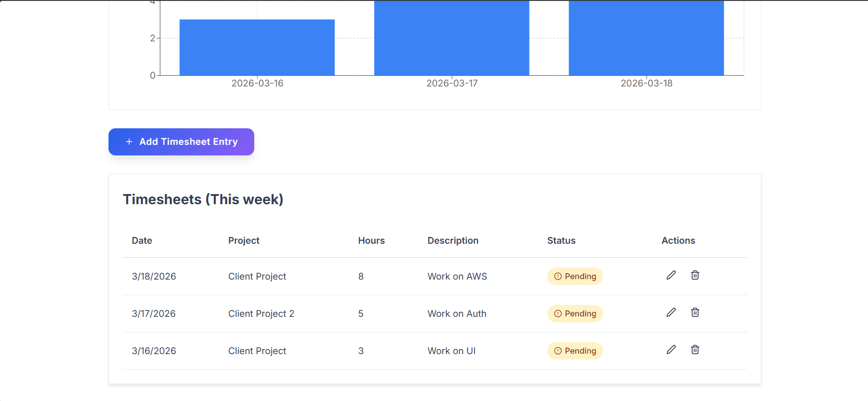Click Client Project in the 3/16/2026 row
Screen dimensions: 868x401
[x=257, y=351]
